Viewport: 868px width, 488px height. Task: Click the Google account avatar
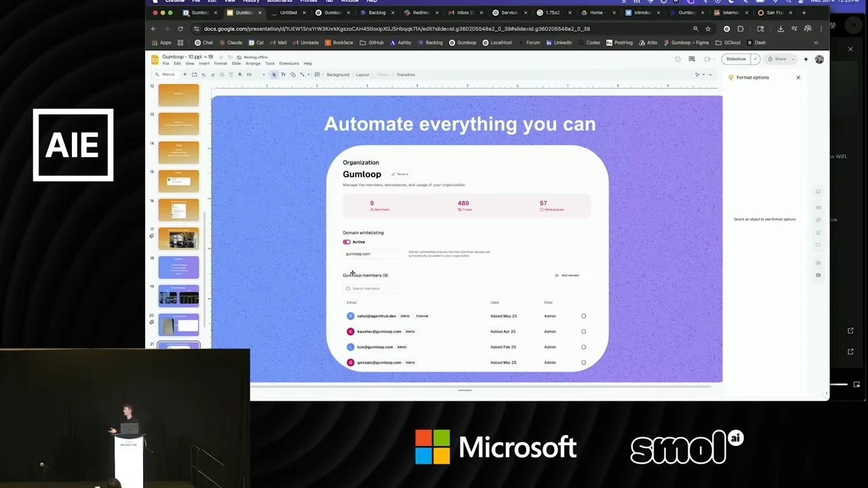[819, 59]
